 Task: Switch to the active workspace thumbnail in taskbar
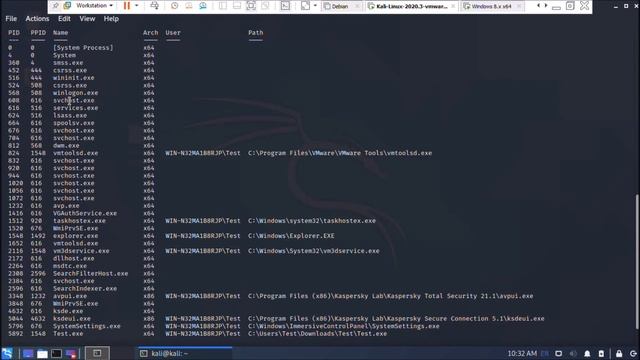click(x=97, y=353)
